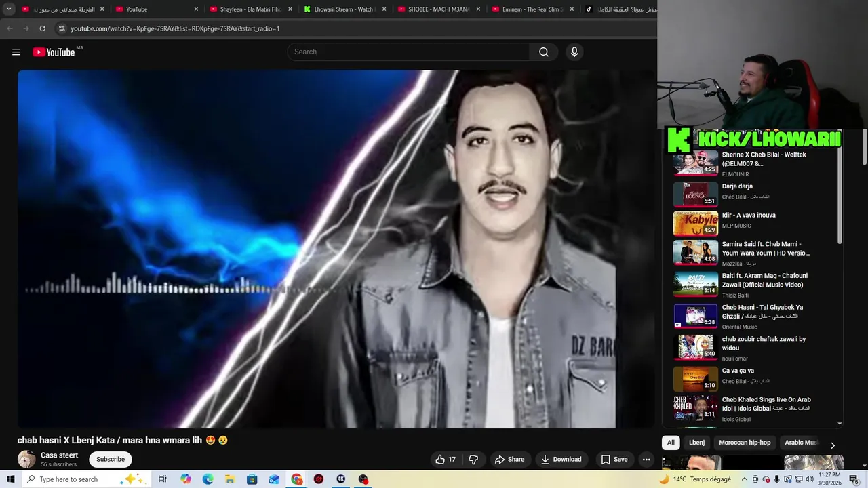Image resolution: width=868 pixels, height=488 pixels.
Task: Open the notification center icon
Action: (x=854, y=479)
